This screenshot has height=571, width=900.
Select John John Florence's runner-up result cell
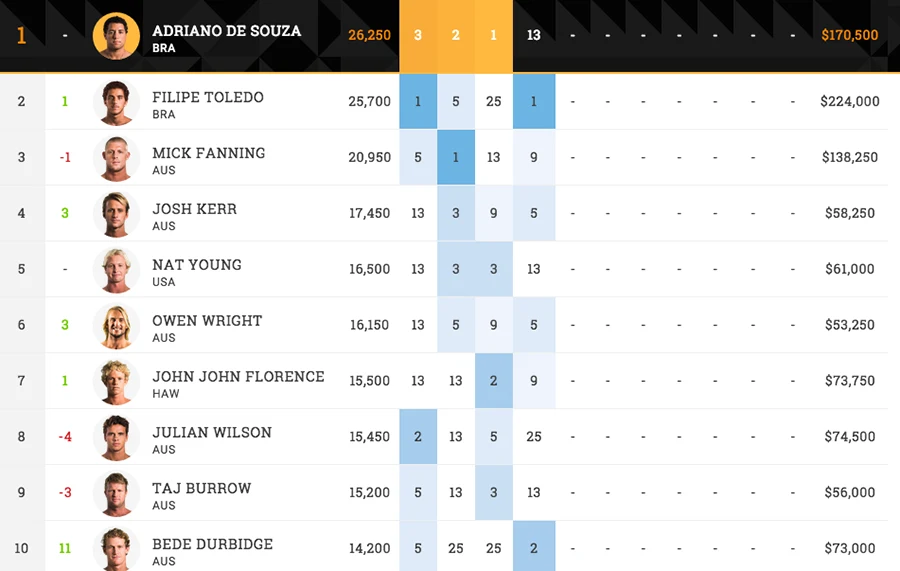tap(494, 380)
